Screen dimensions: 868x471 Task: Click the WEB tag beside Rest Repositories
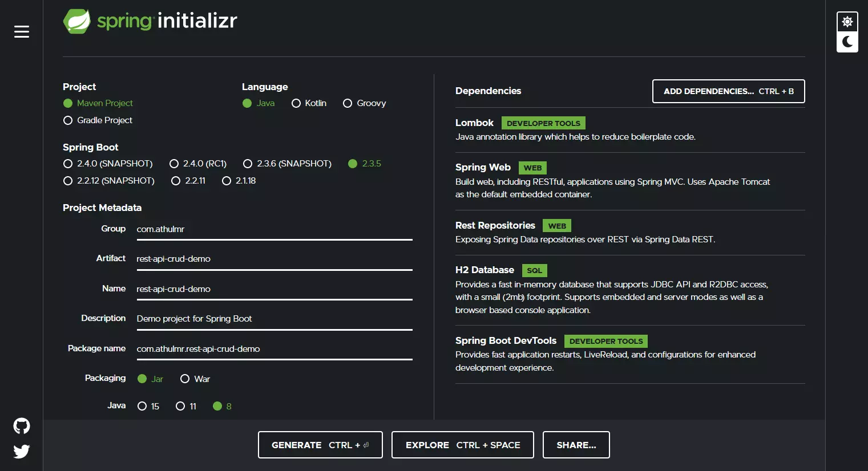click(x=558, y=226)
